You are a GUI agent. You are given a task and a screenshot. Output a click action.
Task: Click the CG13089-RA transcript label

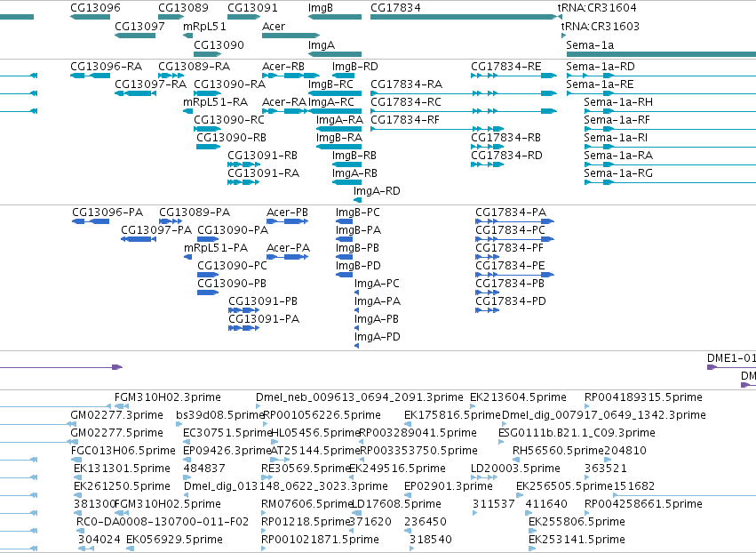point(194,66)
